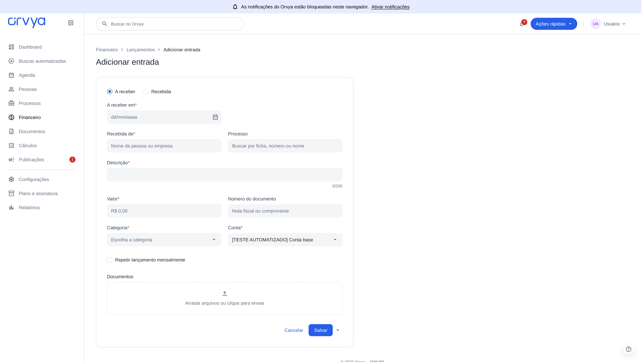Click the red badge 1 next to Publicações
This screenshot has height=362, width=644.
(72, 159)
